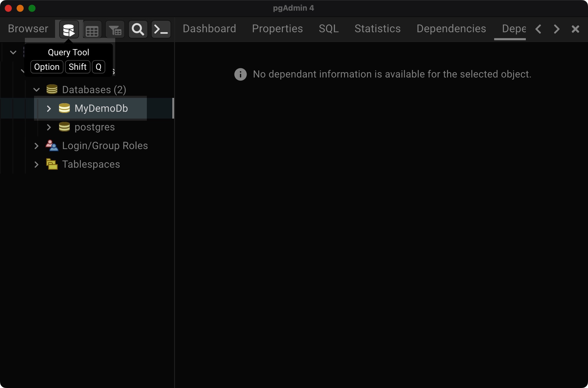This screenshot has width=588, height=388.
Task: Expand the Tablespaces node
Action: (36, 164)
